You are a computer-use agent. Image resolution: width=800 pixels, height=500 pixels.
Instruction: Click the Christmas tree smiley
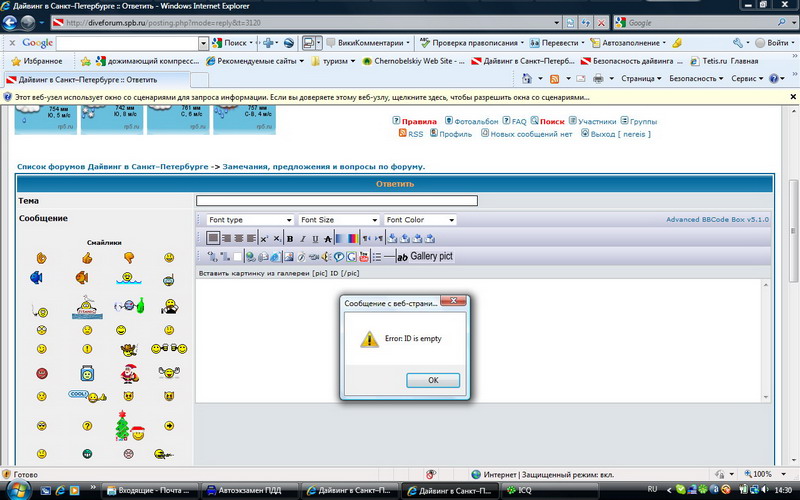[x=121, y=426]
